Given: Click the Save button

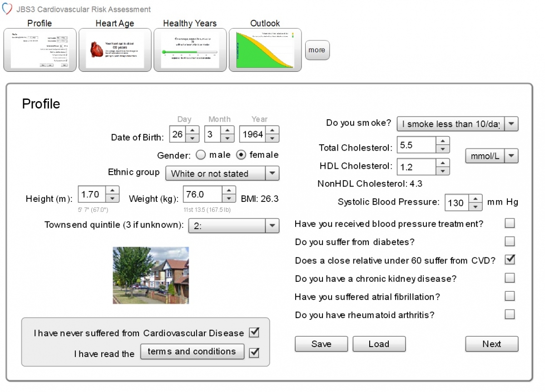Looking at the screenshot, I should click(x=321, y=344).
